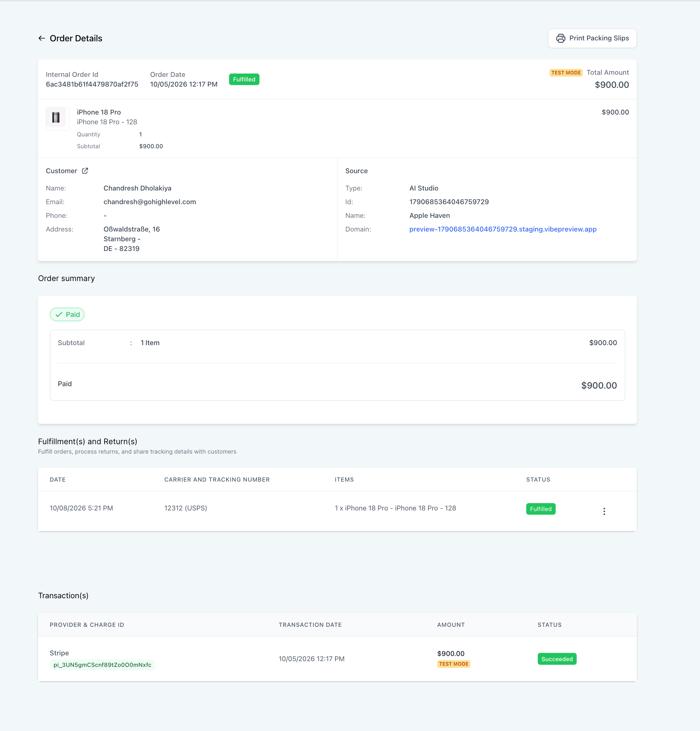Click the customer name Chandresh Dholakiya
Viewport: 700px width, 731px height.
pyautogui.click(x=137, y=188)
